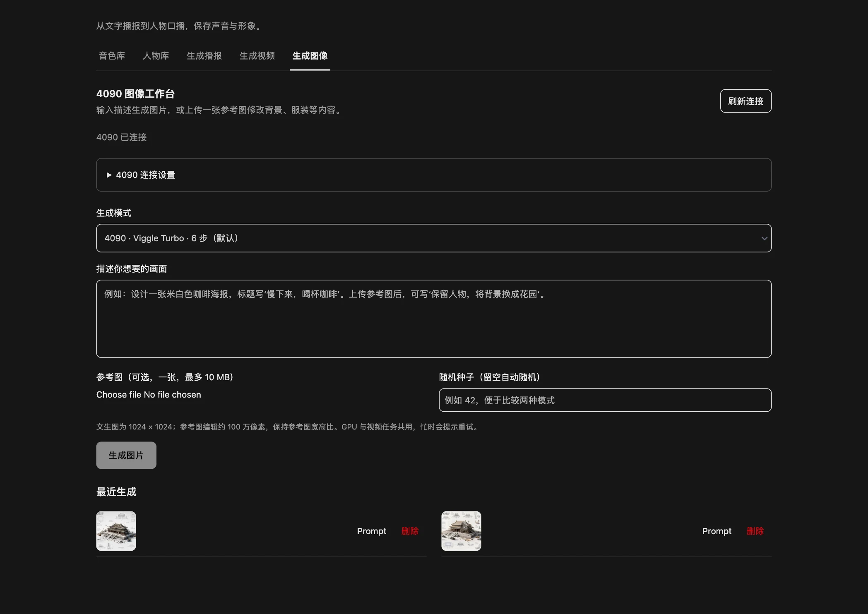Delete the first generated image with 删除
This screenshot has height=614, width=868.
(410, 531)
